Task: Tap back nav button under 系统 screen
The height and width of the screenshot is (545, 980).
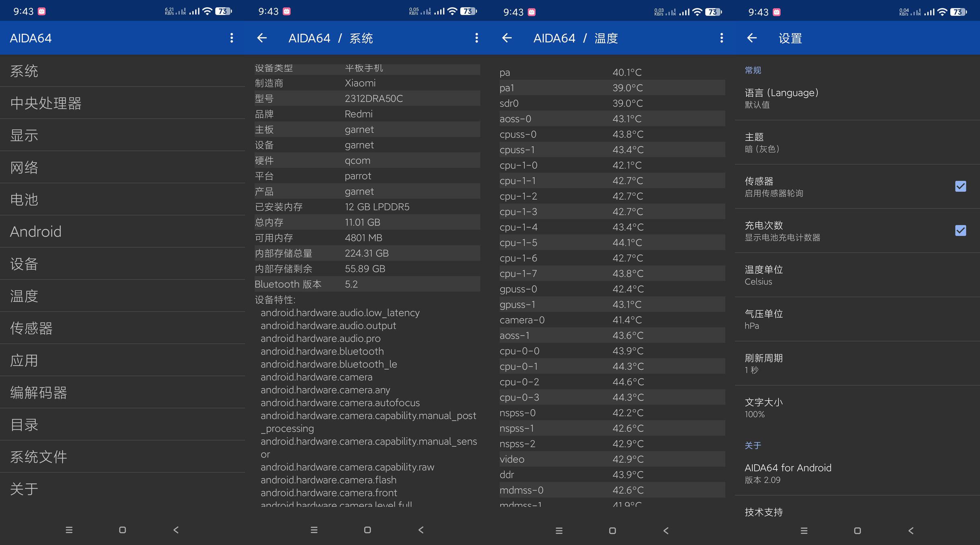Action: pos(421,530)
